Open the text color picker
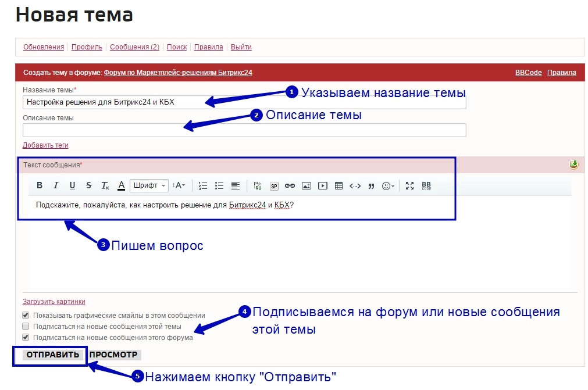 [120, 185]
